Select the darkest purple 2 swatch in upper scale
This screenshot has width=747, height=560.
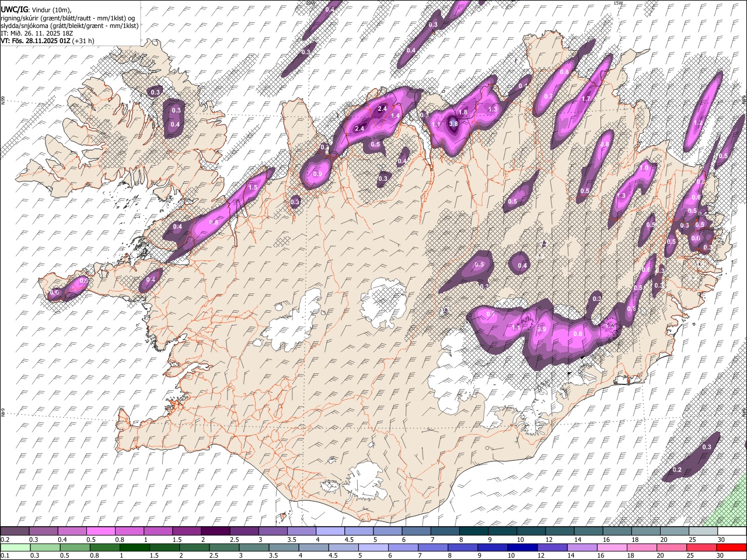[215, 531]
